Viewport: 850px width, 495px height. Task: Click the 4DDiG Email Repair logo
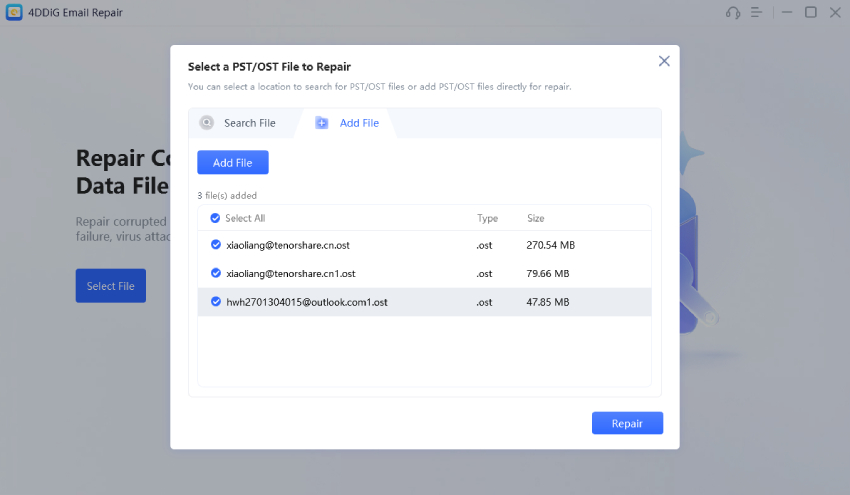click(x=15, y=13)
